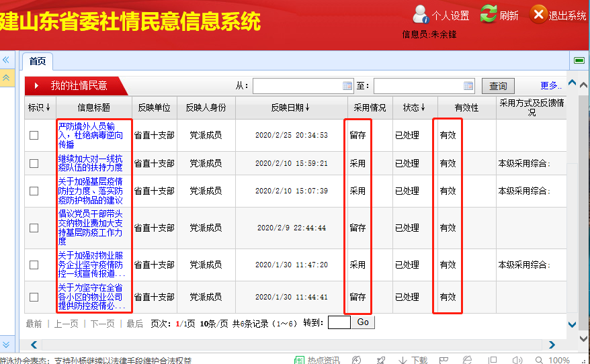Tick checkbox for 继续加大对一线抗疫队伍 row
The height and width of the screenshot is (364, 590).
pyautogui.click(x=34, y=163)
